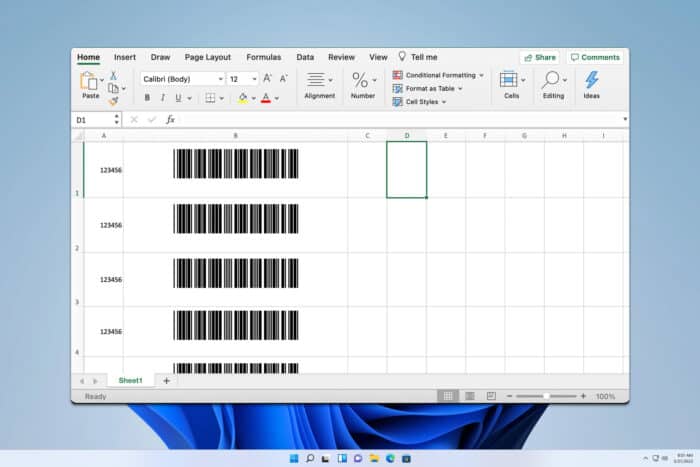Click the Name Box showing D1
The image size is (700, 467).
click(97, 120)
